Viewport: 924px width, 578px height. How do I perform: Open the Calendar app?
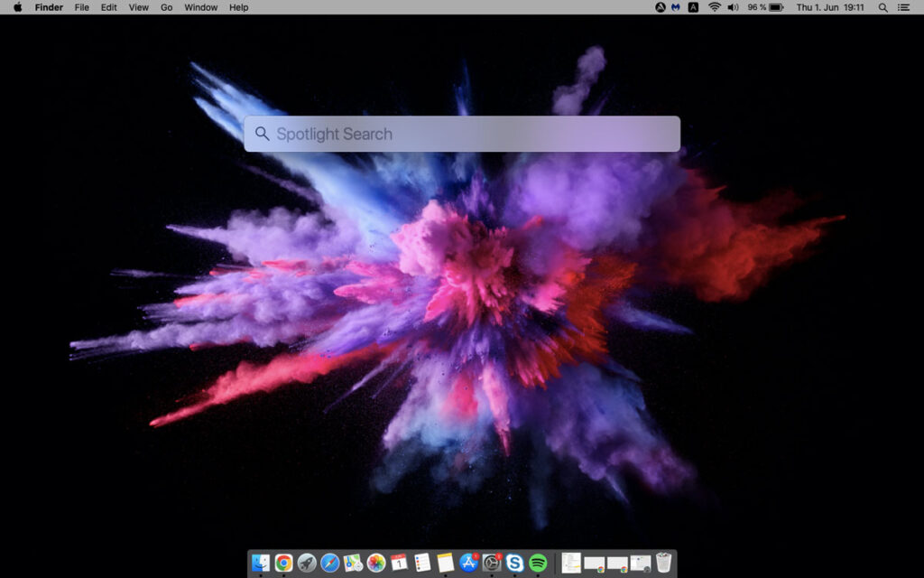coord(398,561)
